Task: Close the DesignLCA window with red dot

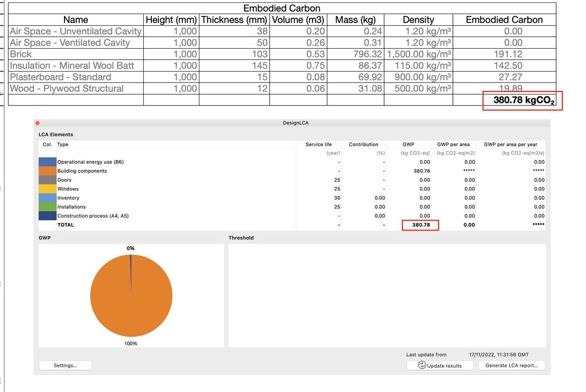Action: tap(38, 123)
